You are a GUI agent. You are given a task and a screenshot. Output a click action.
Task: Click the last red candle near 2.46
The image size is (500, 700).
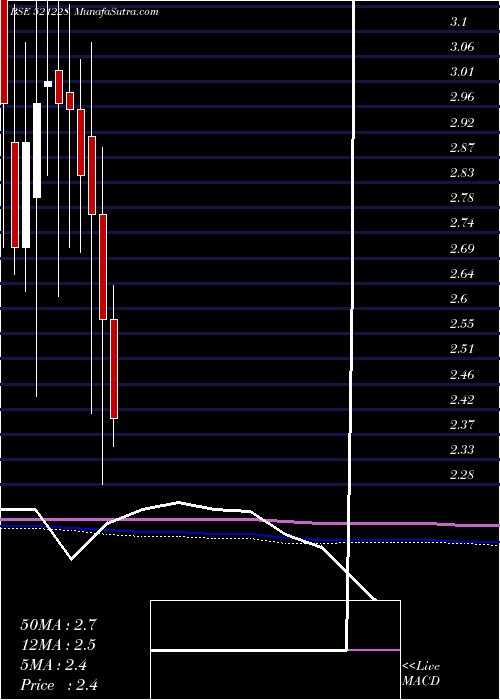(114, 369)
